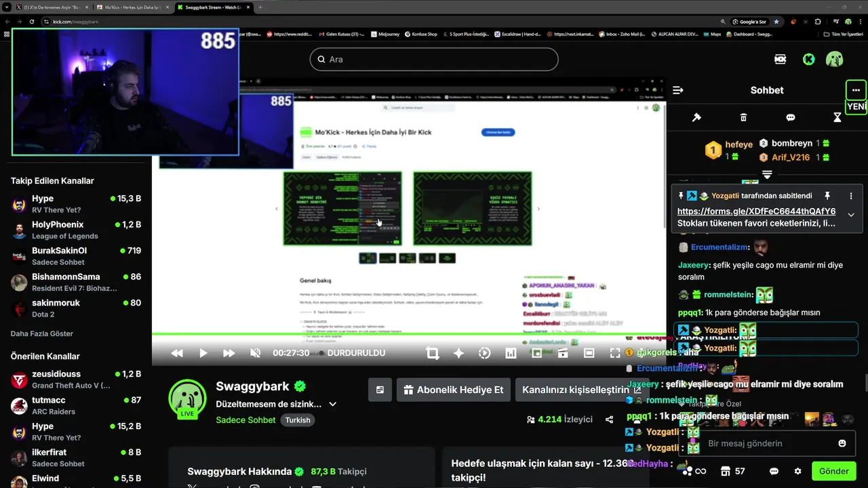Open ilkerfirat recommended channel
Viewport: 868px width, 488px height.
click(76, 457)
